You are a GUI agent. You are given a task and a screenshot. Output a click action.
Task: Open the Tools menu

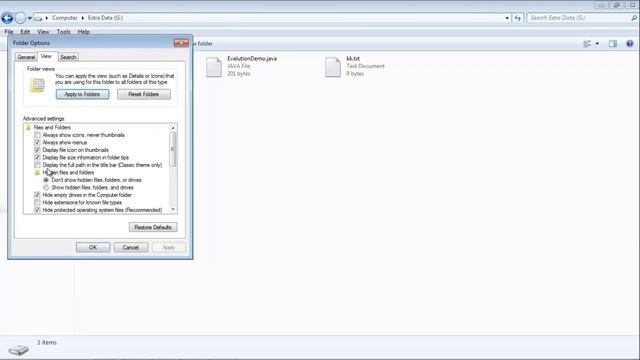tap(63, 31)
